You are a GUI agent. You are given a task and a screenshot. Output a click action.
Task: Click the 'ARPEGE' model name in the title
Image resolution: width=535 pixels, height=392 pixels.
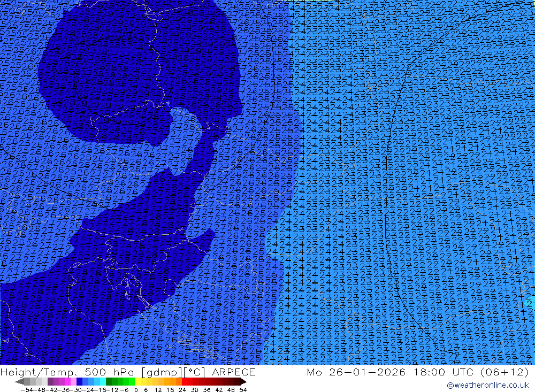233,372
